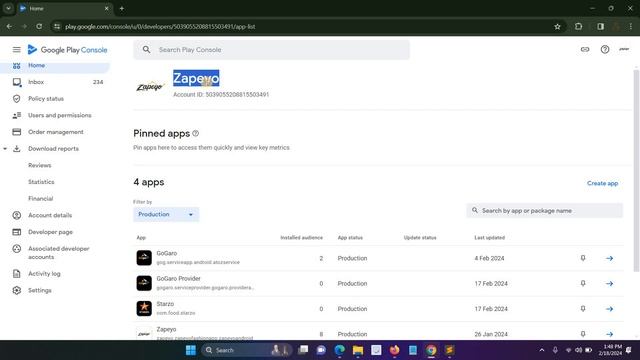Collapse the Download reports section
The image size is (640, 360).
pyautogui.click(x=5, y=149)
